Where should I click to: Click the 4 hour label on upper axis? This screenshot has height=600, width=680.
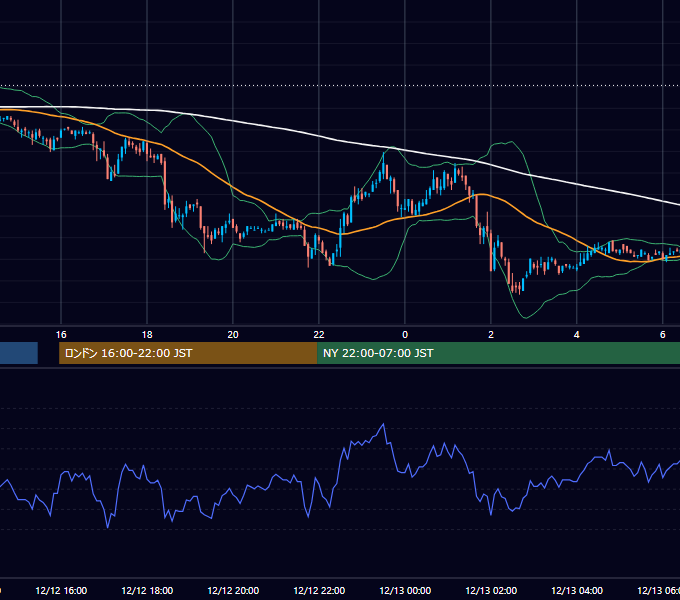pos(576,335)
